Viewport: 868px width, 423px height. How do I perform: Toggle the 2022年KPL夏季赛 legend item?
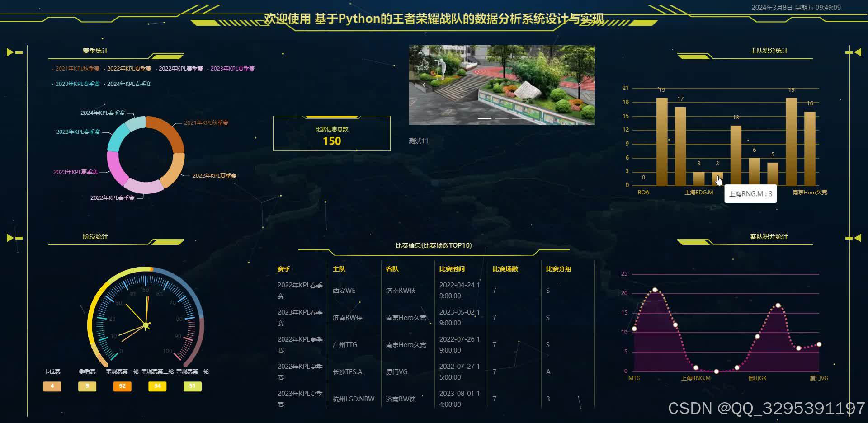click(127, 69)
